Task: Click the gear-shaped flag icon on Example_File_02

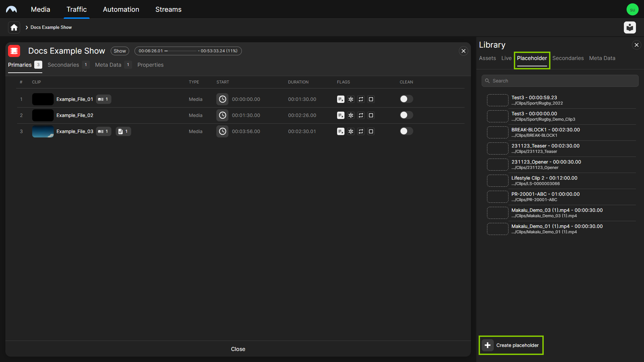Action: click(351, 115)
